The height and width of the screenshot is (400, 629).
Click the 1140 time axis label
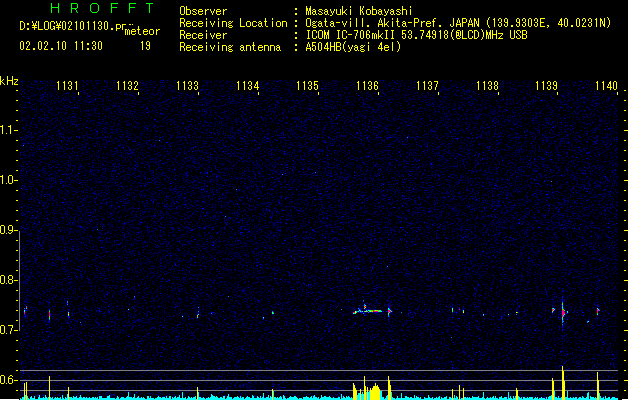[606, 86]
